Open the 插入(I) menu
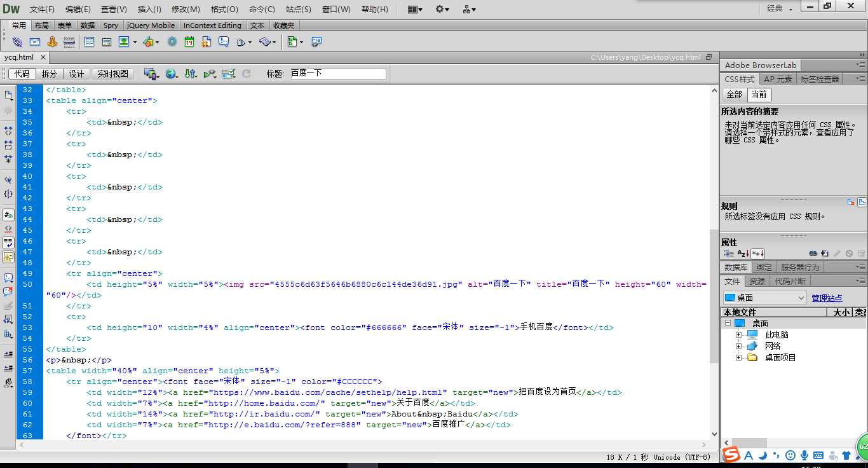This screenshot has width=868, height=468. click(x=149, y=9)
